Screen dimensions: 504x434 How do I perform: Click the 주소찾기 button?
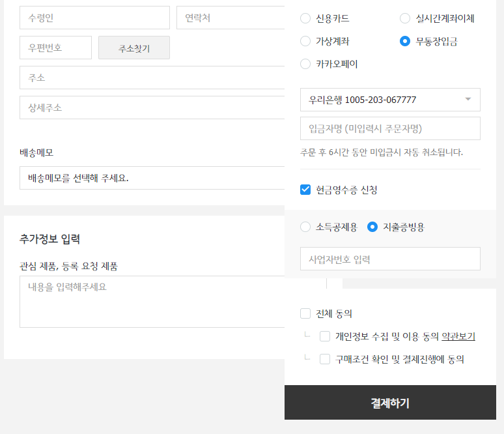coord(134,48)
